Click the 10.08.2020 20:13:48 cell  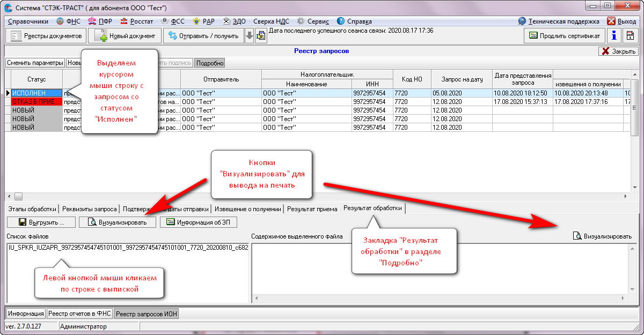tap(588, 93)
